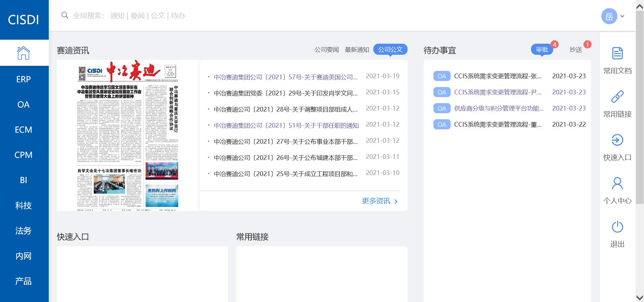Select 产品 in the sidebar

coord(24,281)
